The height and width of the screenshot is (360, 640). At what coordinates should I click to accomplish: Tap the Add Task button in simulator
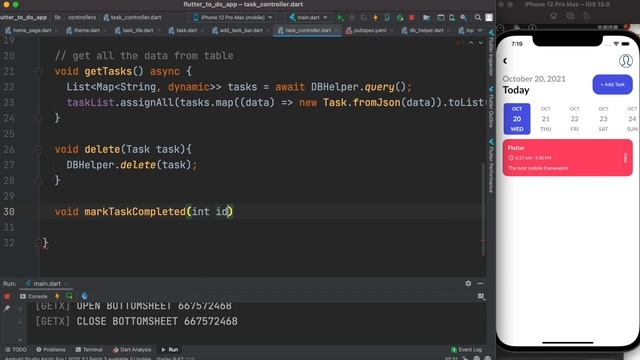pos(612,84)
